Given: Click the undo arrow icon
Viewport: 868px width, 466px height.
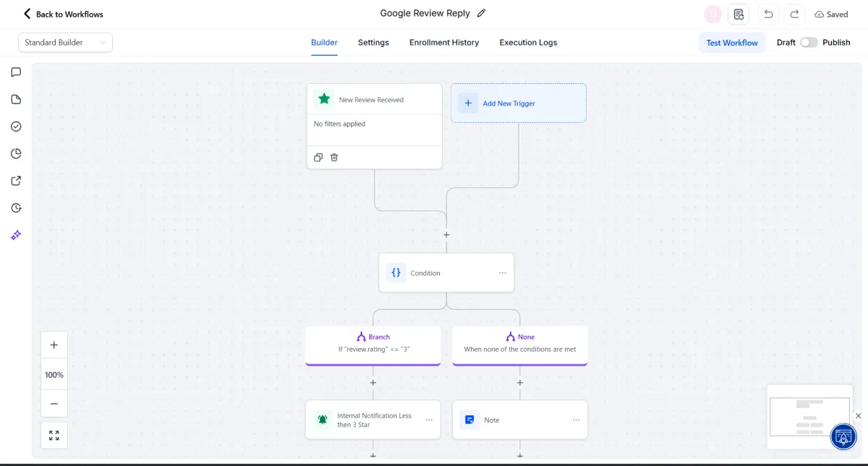Looking at the screenshot, I should (x=768, y=14).
